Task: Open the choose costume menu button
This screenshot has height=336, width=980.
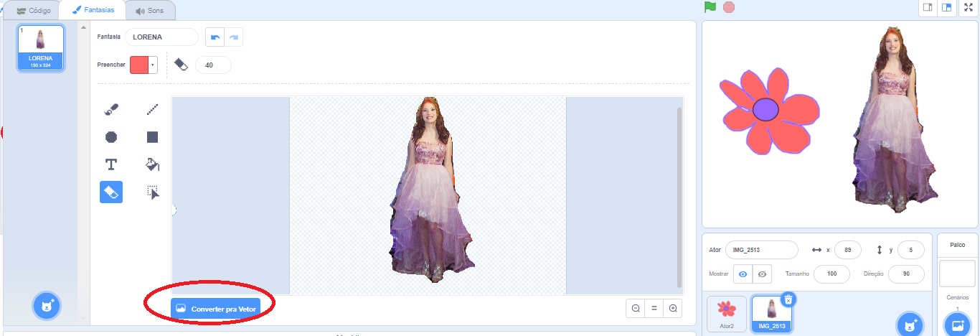Action: (47, 306)
